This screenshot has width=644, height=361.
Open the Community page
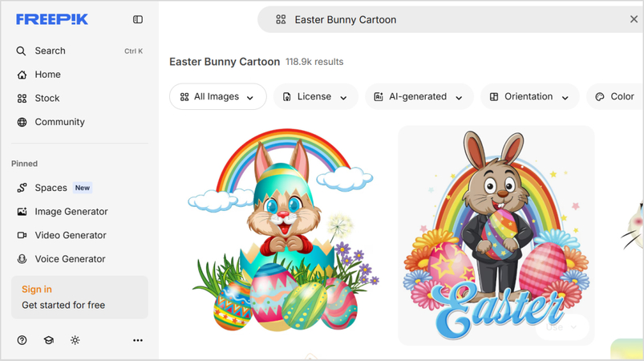[x=59, y=122]
